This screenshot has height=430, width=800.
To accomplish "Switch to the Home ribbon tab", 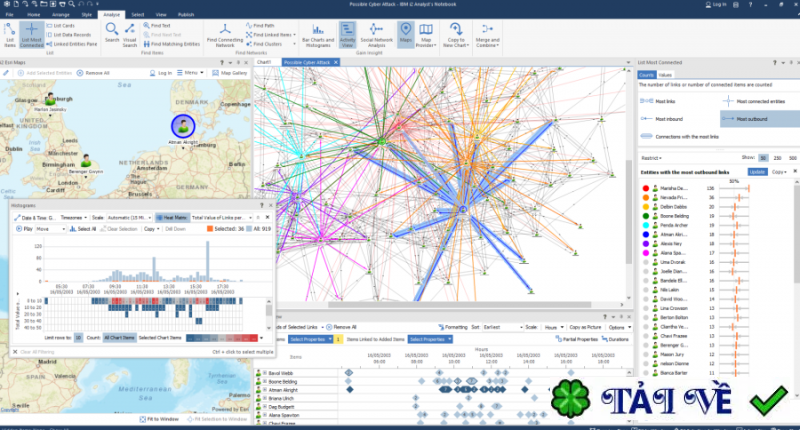I will tap(34, 15).
